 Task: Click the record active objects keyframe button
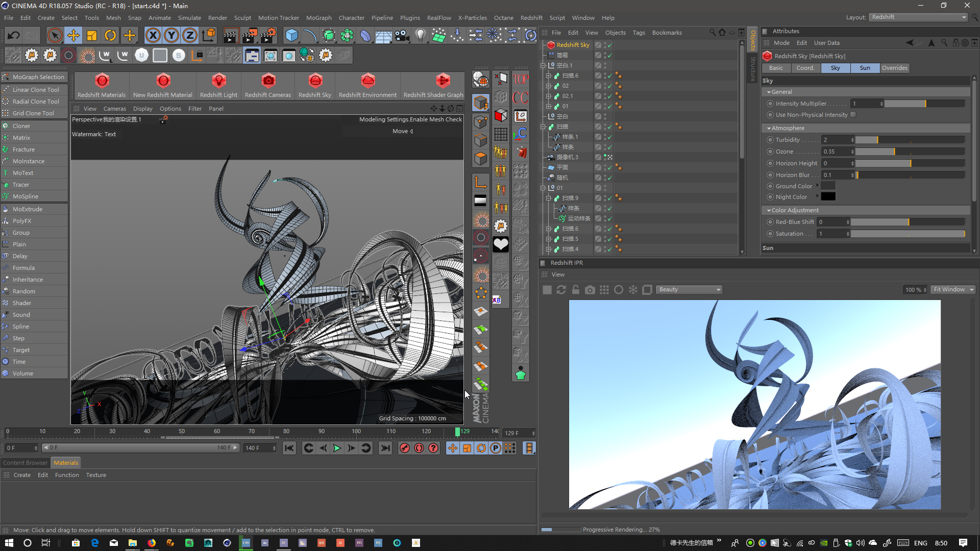coord(405,448)
